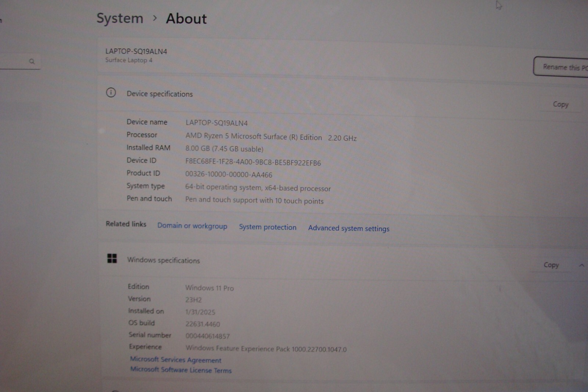Select the Device ID value F8EC68FE

point(253,162)
